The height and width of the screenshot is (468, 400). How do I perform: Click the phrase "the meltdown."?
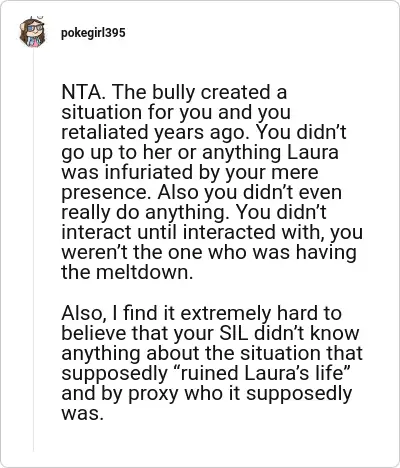(x=127, y=272)
